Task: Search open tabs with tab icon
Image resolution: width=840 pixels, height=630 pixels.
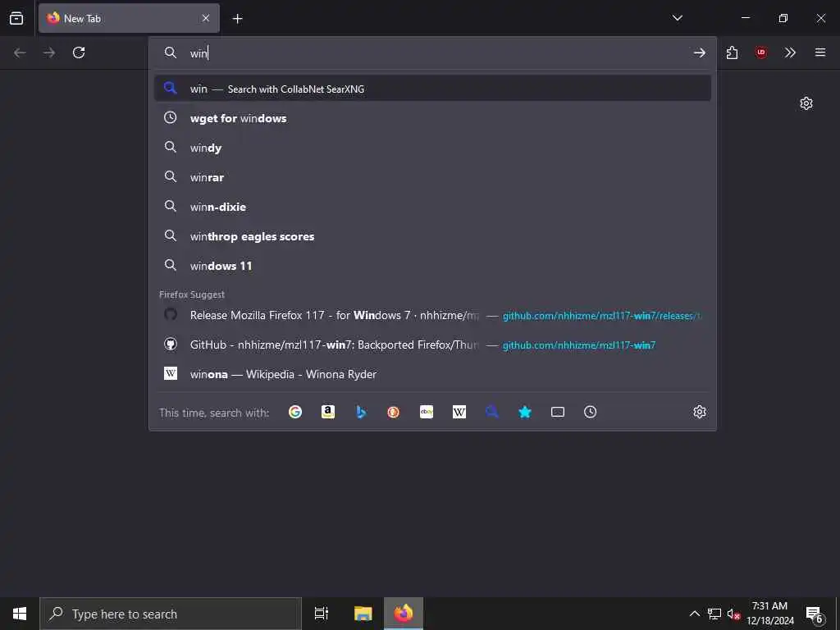Action: pos(558,412)
